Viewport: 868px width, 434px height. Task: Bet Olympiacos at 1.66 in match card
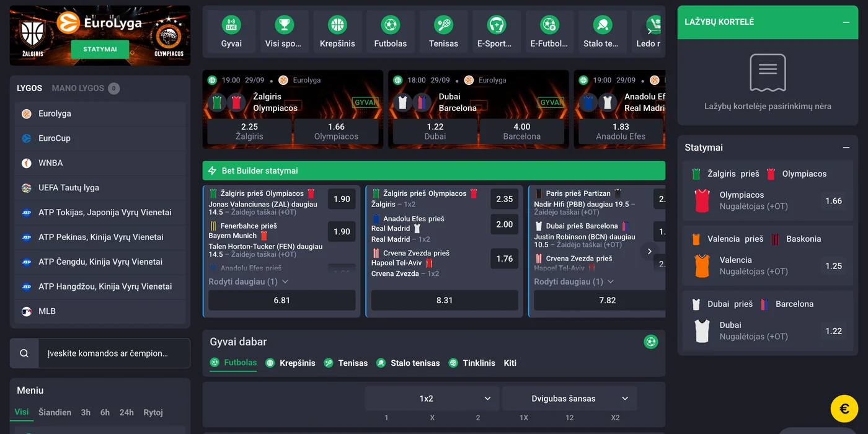[x=336, y=131]
